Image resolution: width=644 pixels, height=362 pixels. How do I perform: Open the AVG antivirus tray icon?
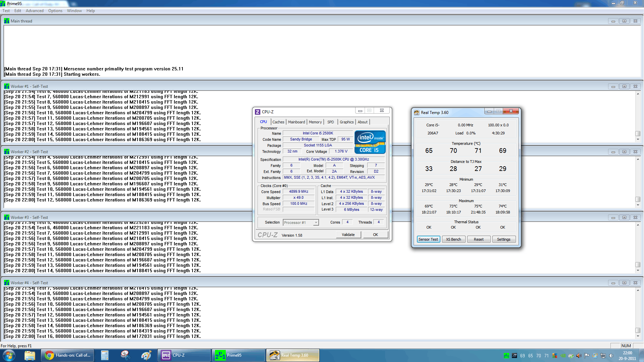pyautogui.click(x=555, y=356)
